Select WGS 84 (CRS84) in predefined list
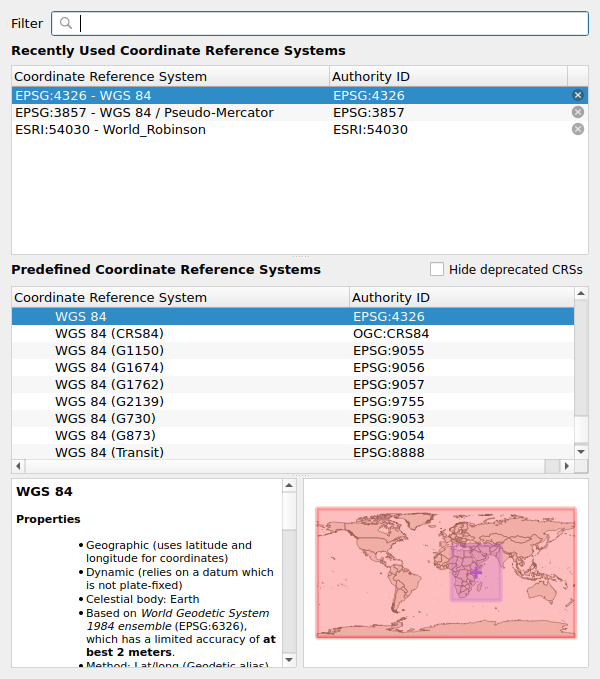This screenshot has height=679, width=600. pyautogui.click(x=109, y=333)
